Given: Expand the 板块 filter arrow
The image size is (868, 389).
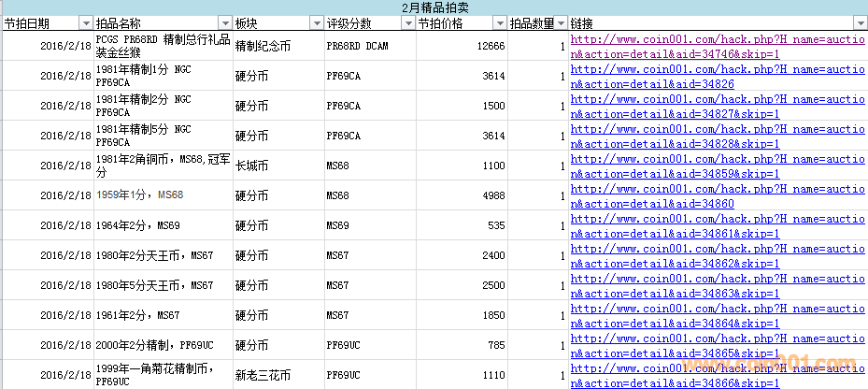Looking at the screenshot, I should pyautogui.click(x=316, y=22).
